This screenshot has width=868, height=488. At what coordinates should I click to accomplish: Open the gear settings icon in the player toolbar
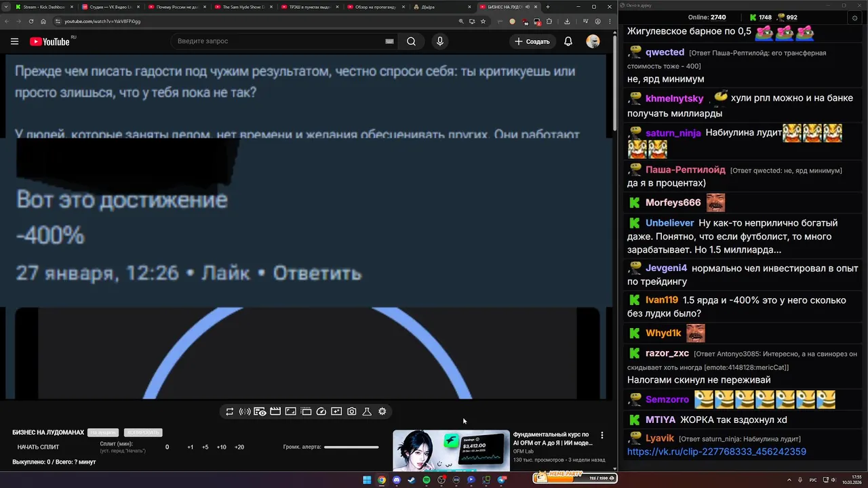(382, 411)
